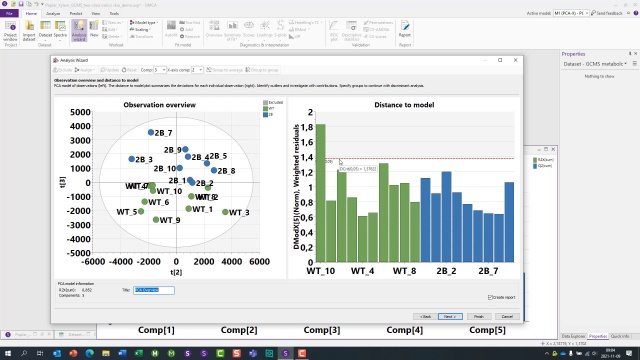Image resolution: width=640 pixels, height=360 pixels.
Task: Click the Import dataset icon
Action: coord(29,31)
